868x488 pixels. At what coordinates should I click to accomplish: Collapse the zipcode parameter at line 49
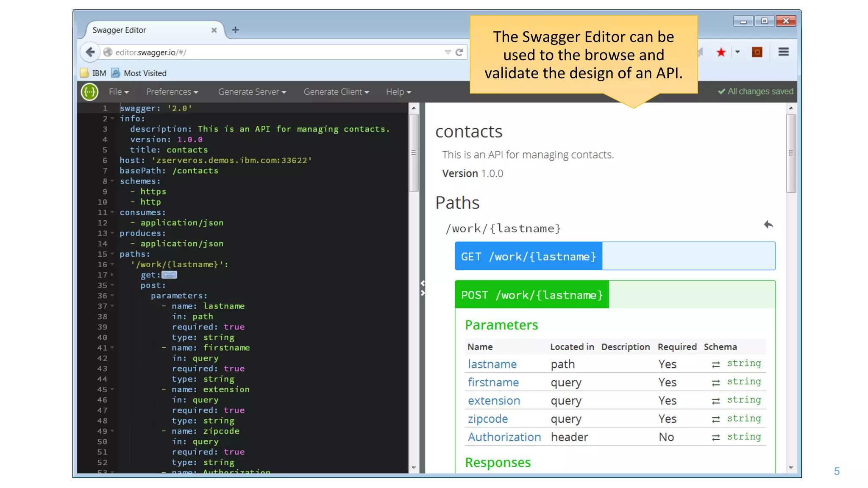[x=112, y=431]
